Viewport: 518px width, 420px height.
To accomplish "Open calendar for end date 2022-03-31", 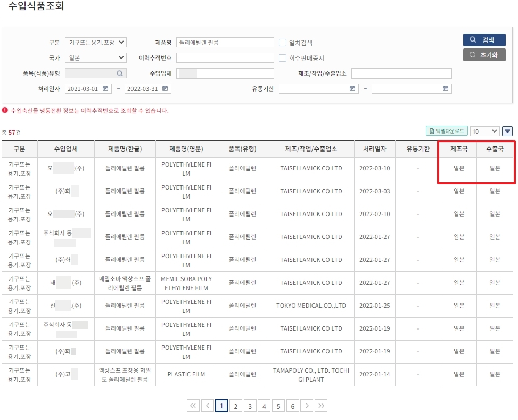I will 165,88.
